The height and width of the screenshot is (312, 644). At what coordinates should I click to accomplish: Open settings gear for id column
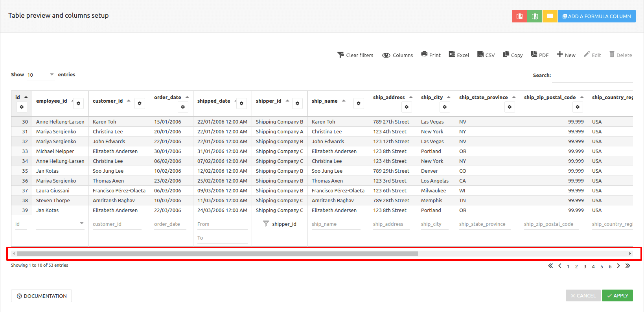(x=22, y=107)
